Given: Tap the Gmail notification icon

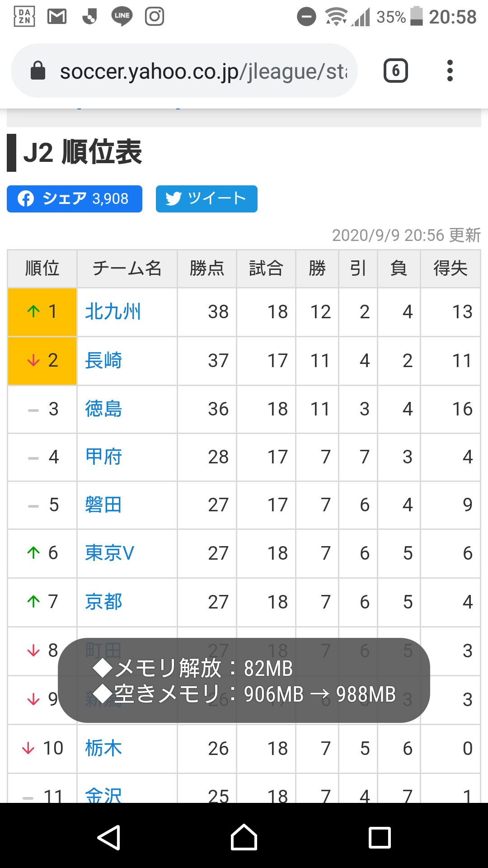Looking at the screenshot, I should point(57,17).
